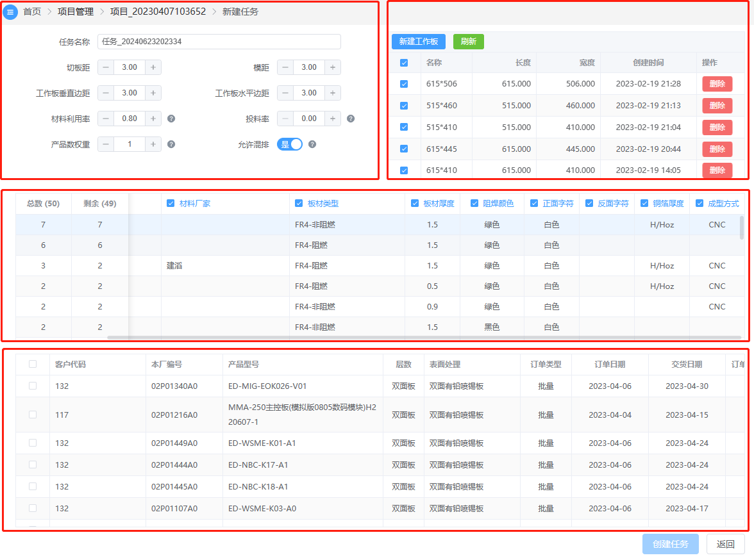This screenshot has height=560, width=754.
Task: Toggle select-all checkbox in work board table
Action: [404, 63]
